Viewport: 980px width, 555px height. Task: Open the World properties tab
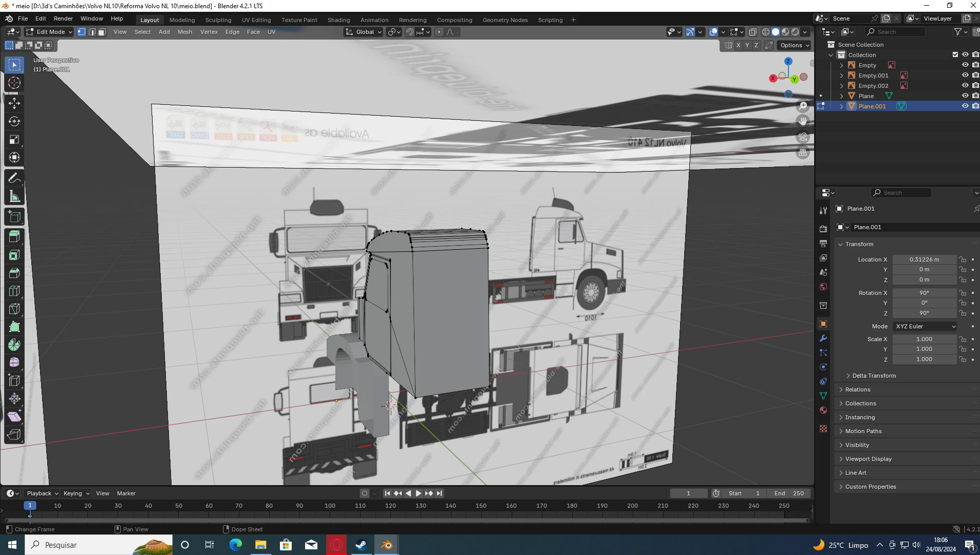tap(823, 287)
